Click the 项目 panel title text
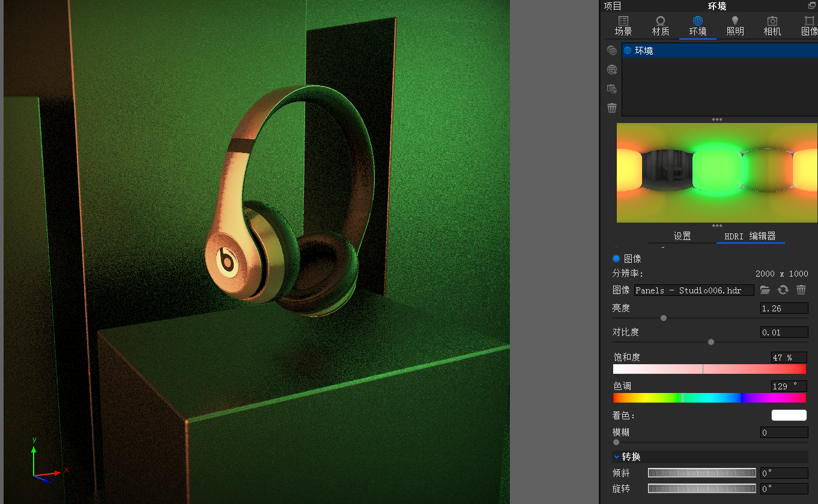This screenshot has width=818, height=504. coord(613,6)
